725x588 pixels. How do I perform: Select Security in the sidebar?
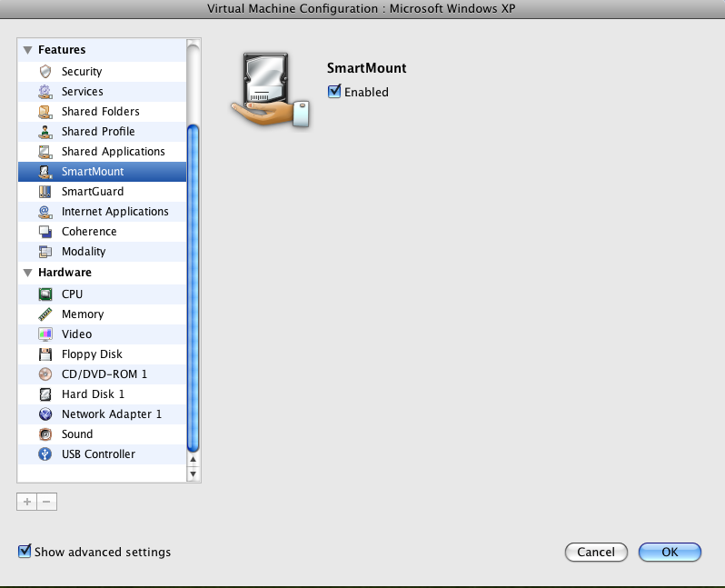[x=102, y=71]
